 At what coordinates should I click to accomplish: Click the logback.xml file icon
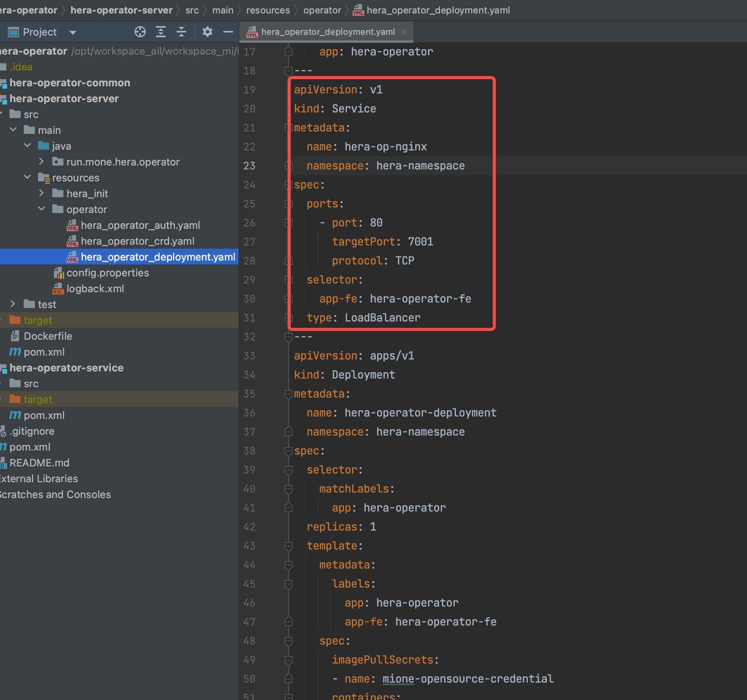(x=58, y=289)
